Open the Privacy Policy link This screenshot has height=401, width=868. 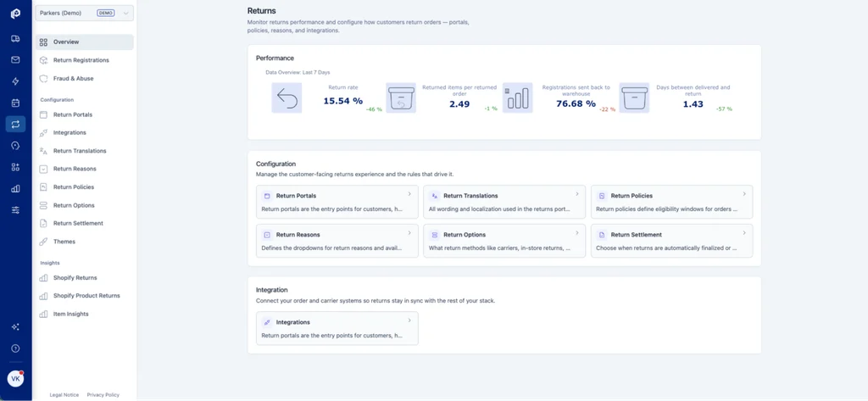click(x=103, y=395)
